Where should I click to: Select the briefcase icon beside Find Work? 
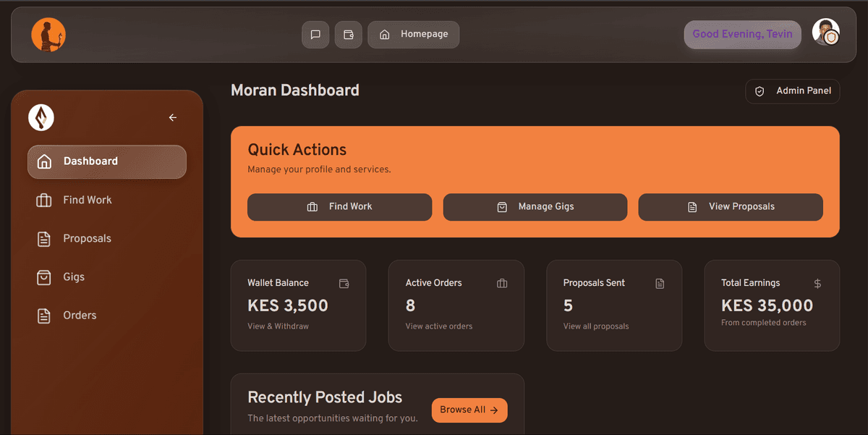(x=312, y=206)
